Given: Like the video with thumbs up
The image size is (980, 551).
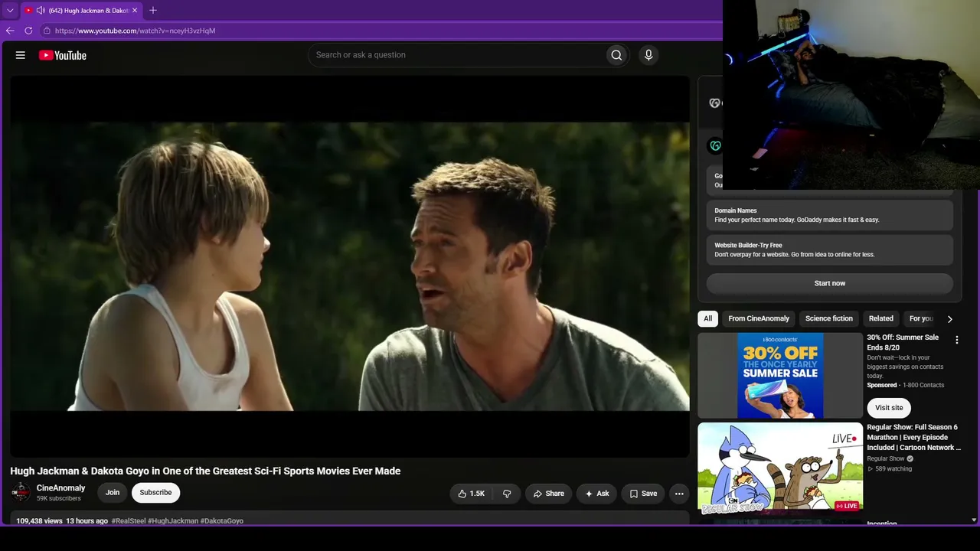Looking at the screenshot, I should 472,494.
